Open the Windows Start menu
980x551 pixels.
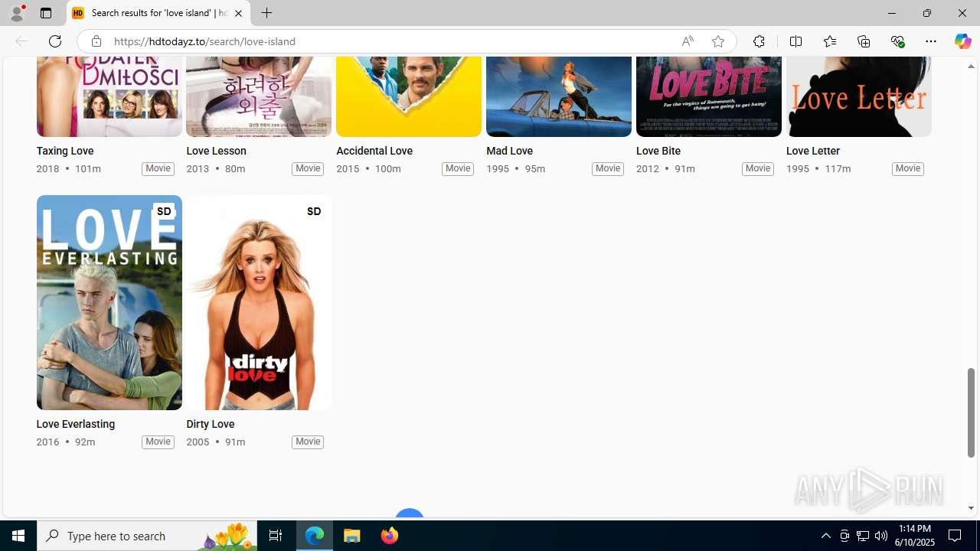pos(18,536)
